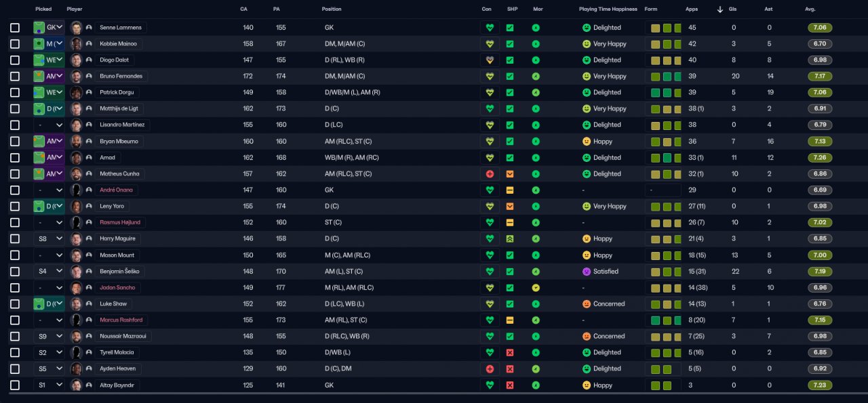The height and width of the screenshot is (403, 868).
Task: Open Senne Lammens' GK picked dropdown
Action: point(49,28)
